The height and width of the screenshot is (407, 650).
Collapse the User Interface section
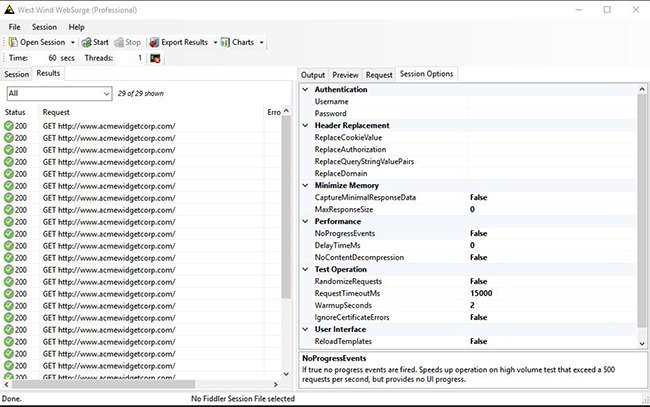306,329
